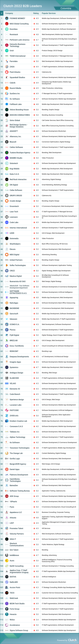Click the Forte Group logo icon
Viewport: 79px width, 644px height.
(7, 609)
